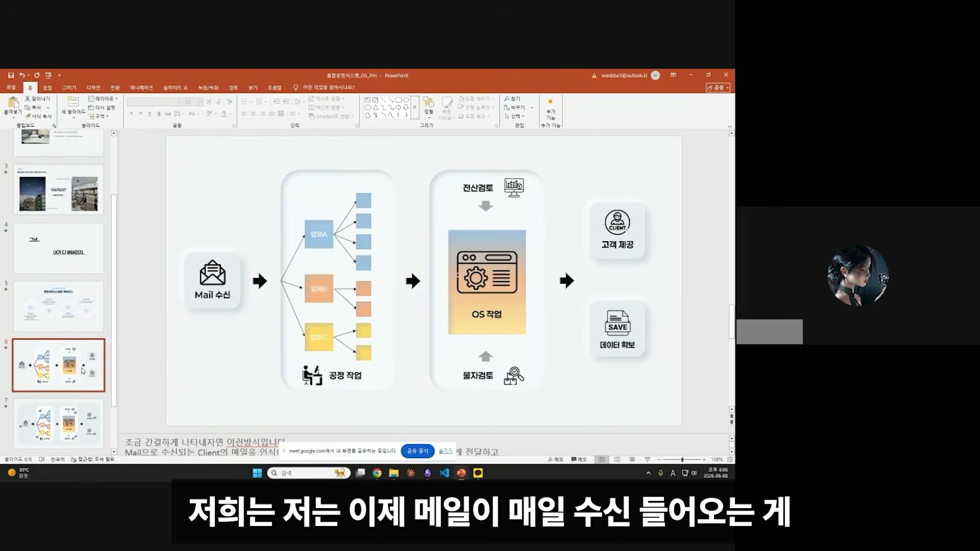The height and width of the screenshot is (551, 980).
Task: Select the right arrow shape in gallery
Action: [x=399, y=107]
